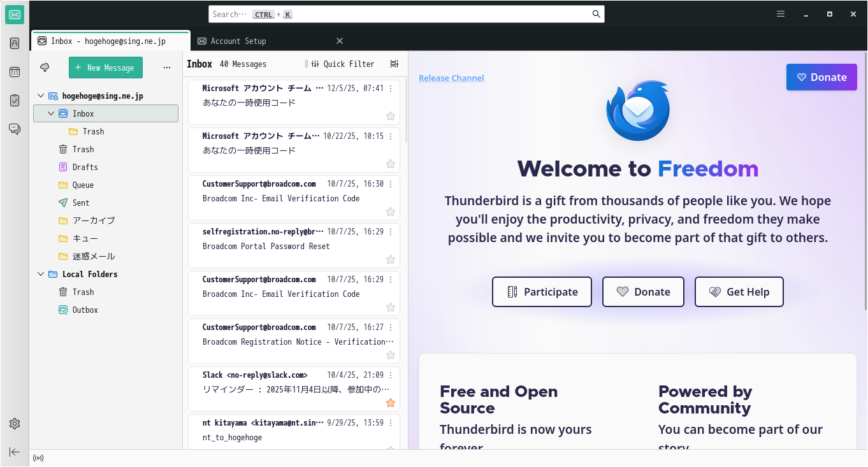Open the 'Broadcom Portal Password Reset' message

pos(294,245)
